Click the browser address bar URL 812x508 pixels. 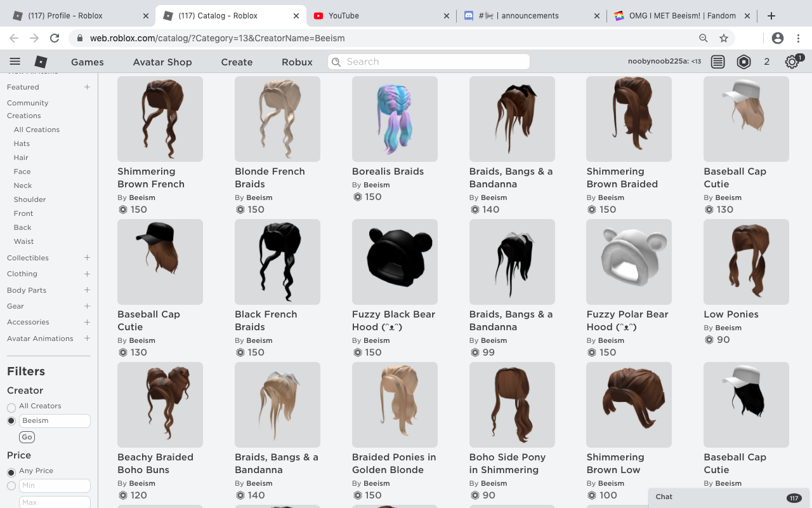pos(218,38)
